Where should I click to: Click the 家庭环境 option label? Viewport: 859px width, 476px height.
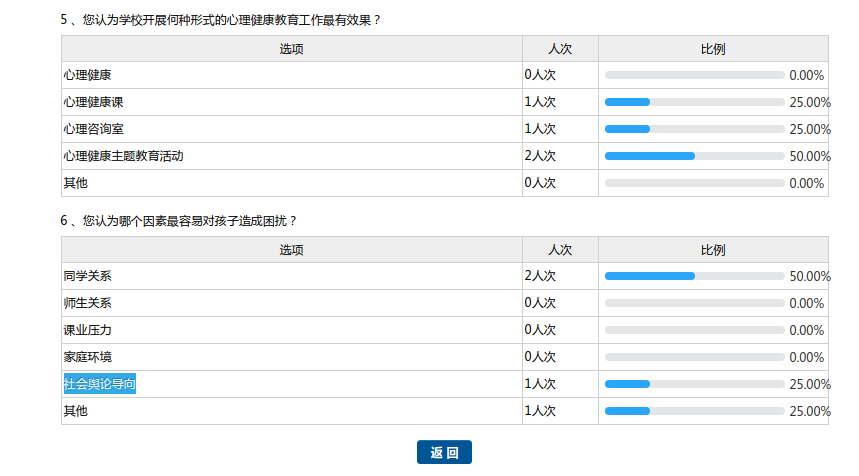click(87, 357)
